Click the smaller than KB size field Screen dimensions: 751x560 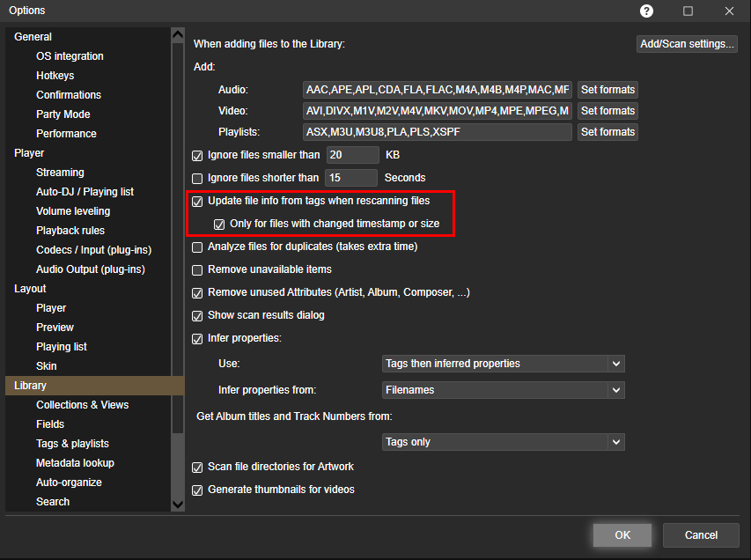[351, 155]
